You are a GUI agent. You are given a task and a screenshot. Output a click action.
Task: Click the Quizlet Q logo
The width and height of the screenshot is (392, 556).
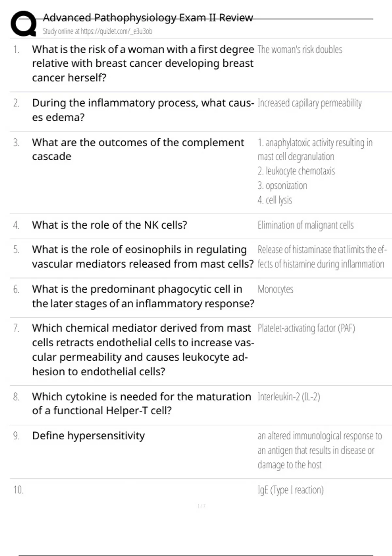pyautogui.click(x=23, y=24)
